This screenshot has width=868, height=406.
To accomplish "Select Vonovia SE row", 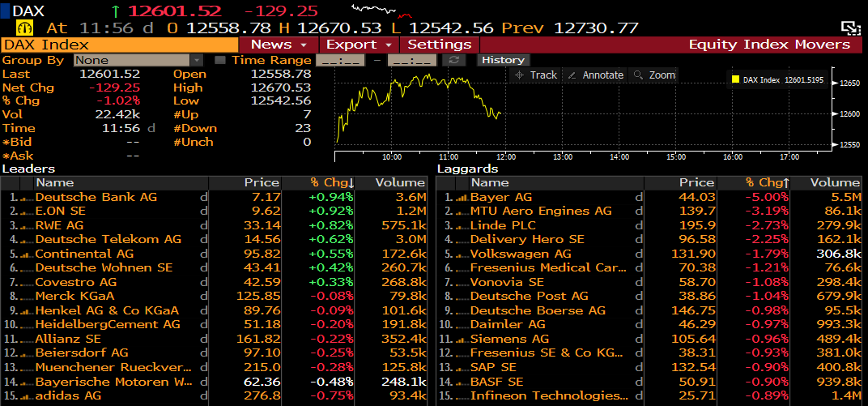I will pyautogui.click(x=649, y=283).
